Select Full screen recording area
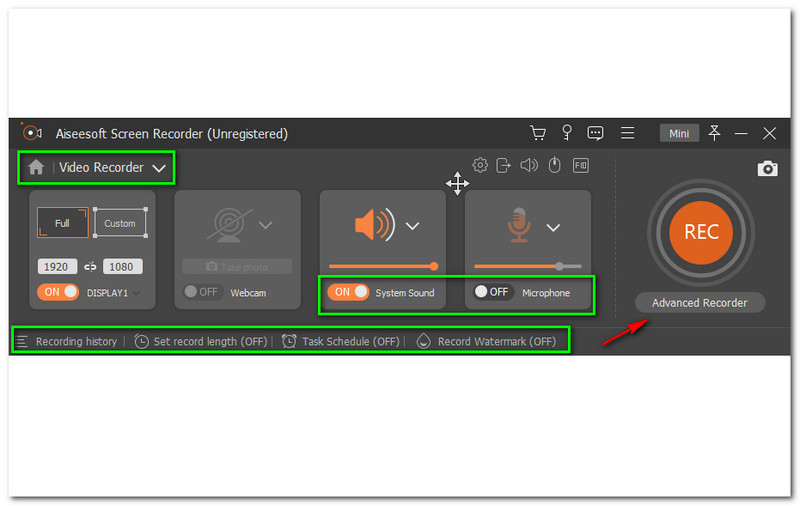Image resolution: width=800 pixels, height=506 pixels. pyautogui.click(x=62, y=223)
